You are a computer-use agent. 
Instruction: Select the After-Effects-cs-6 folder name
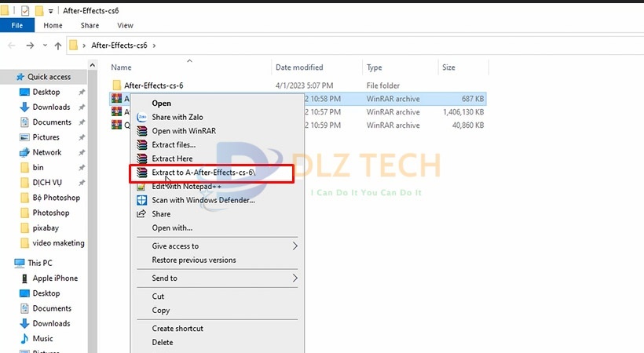coord(154,86)
